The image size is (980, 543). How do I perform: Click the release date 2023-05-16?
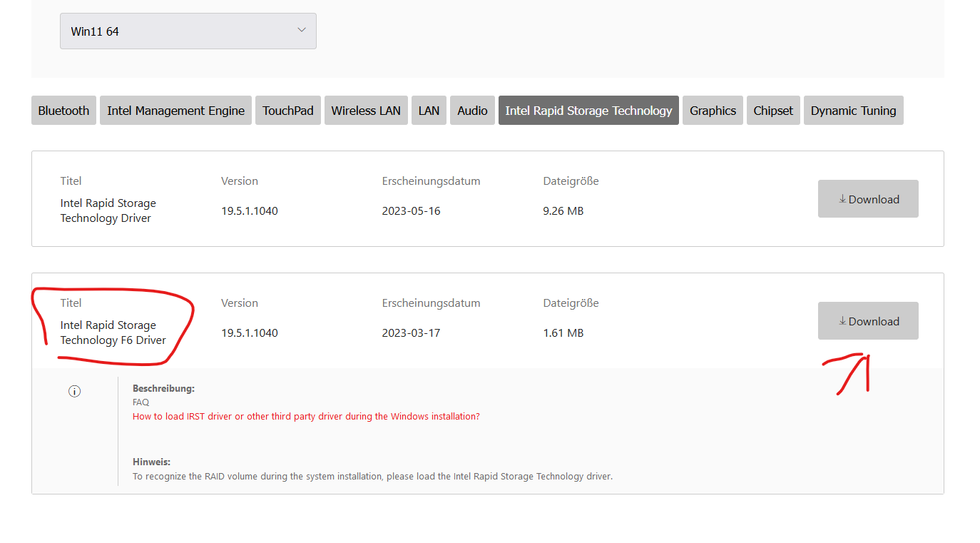(411, 211)
